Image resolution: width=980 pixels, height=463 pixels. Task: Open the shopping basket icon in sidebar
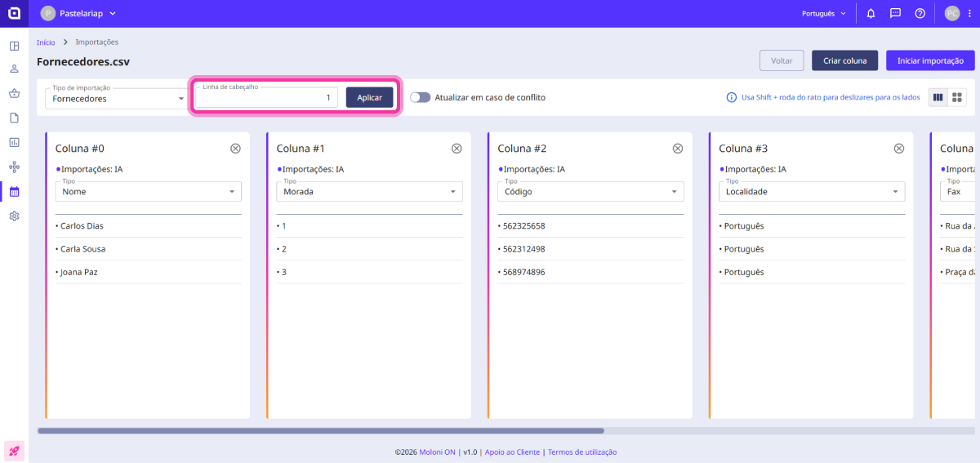pos(14,93)
